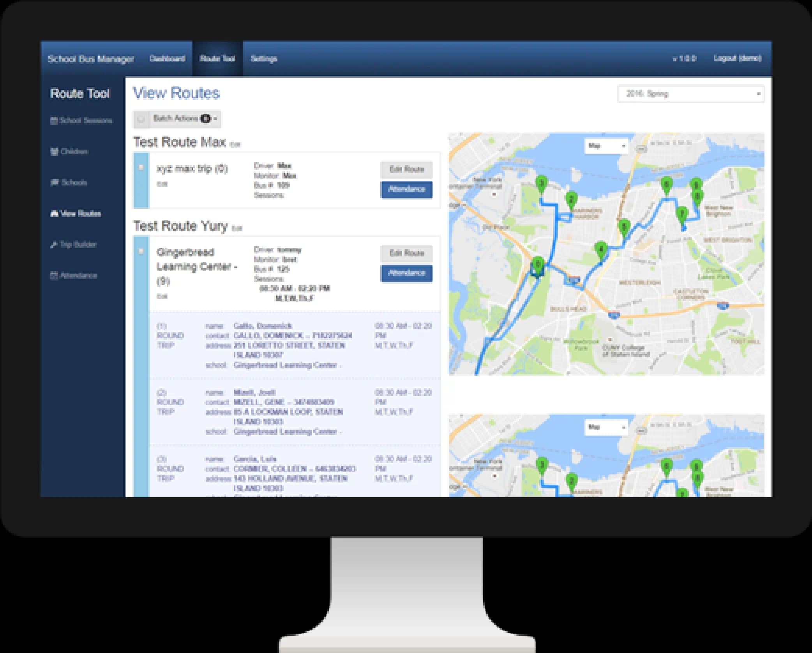Screen dimensions: 812x653
Task: Open the Settings tab
Action: pos(264,59)
